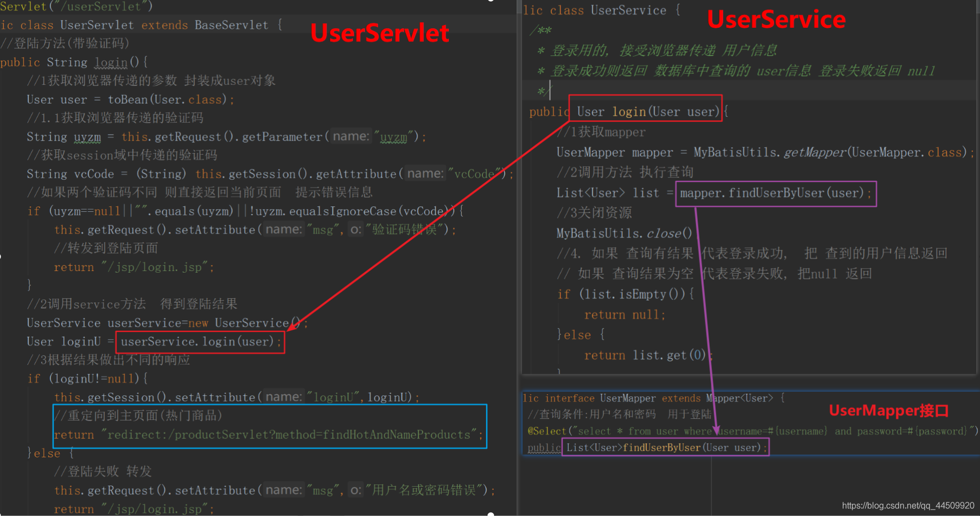This screenshot has width=980, height=516.
Task: Click the 'User loginU = userService.login(user);' line
Action: [x=154, y=341]
